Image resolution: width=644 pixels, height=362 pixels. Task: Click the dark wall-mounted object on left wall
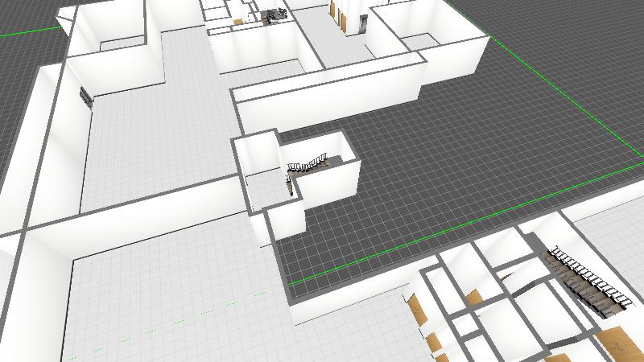(85, 97)
